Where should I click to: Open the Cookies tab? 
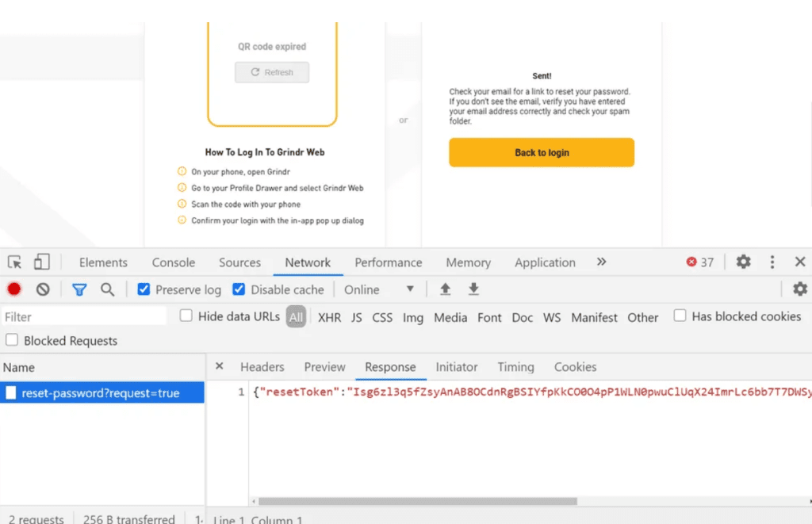(x=576, y=366)
